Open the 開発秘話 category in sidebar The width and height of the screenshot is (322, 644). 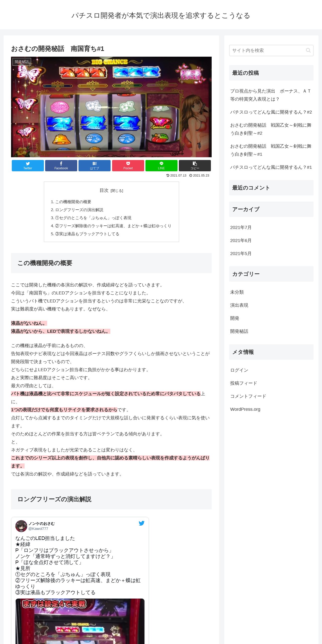pyautogui.click(x=239, y=331)
